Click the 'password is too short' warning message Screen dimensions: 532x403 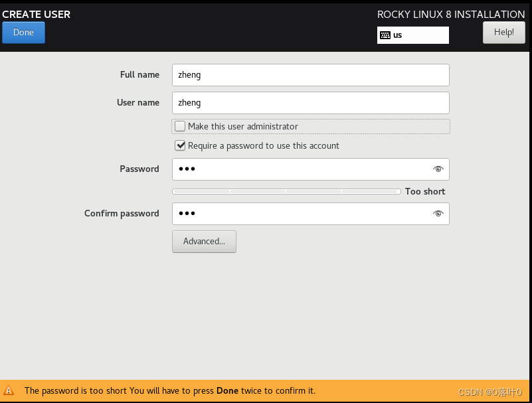[x=169, y=391]
